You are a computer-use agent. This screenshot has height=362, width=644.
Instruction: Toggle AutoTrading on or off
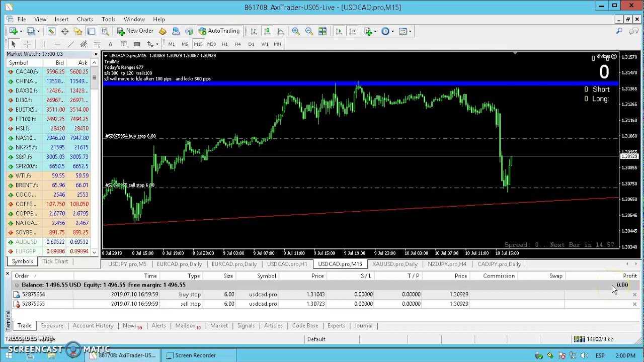219,31
